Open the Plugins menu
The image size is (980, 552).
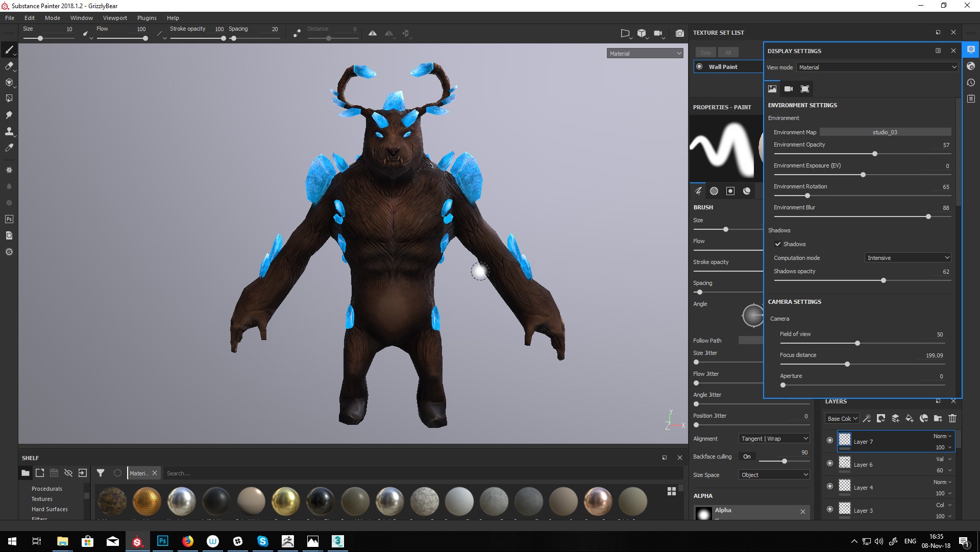tap(147, 18)
